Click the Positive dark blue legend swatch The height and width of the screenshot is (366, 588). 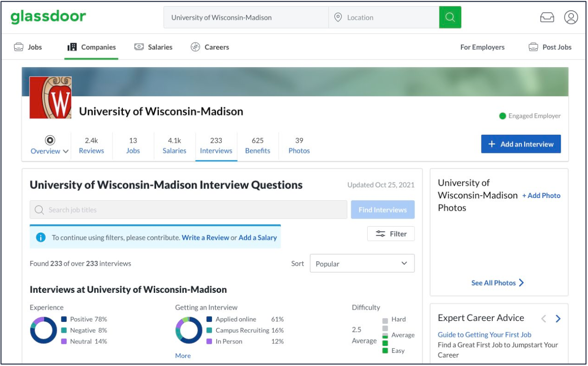coord(64,319)
